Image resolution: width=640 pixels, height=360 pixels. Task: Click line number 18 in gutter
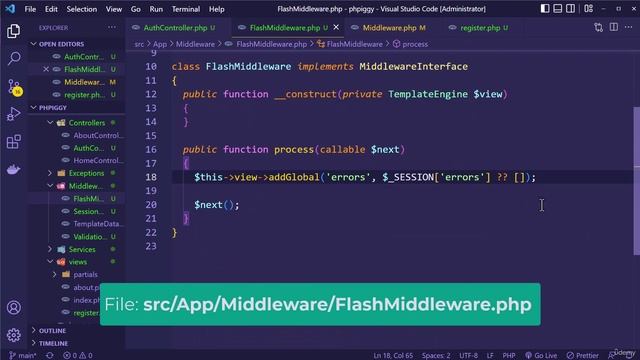151,177
